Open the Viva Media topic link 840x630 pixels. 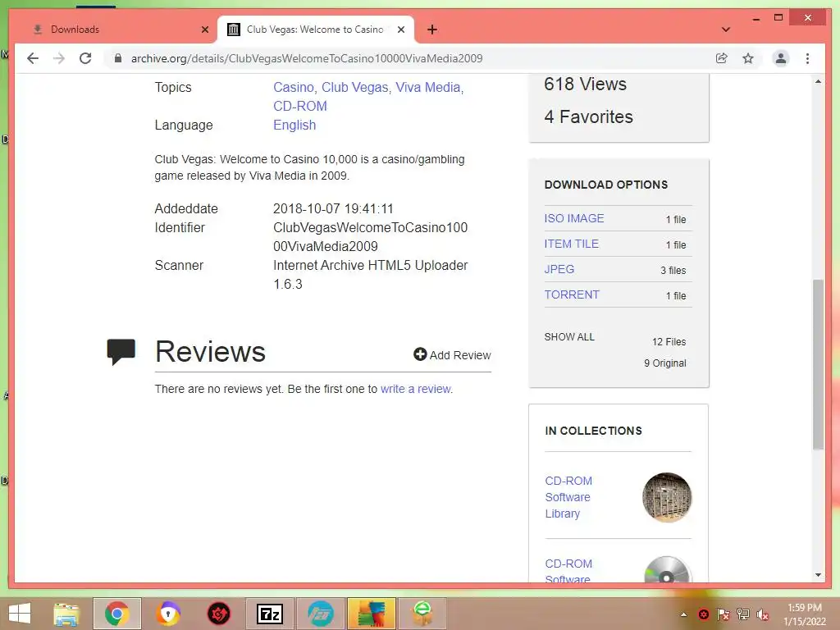point(428,87)
